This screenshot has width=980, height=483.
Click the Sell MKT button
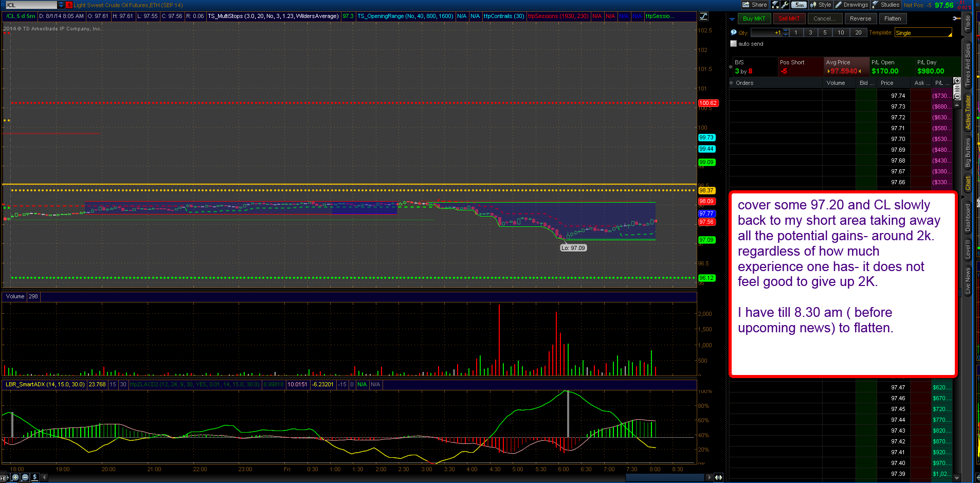(789, 19)
